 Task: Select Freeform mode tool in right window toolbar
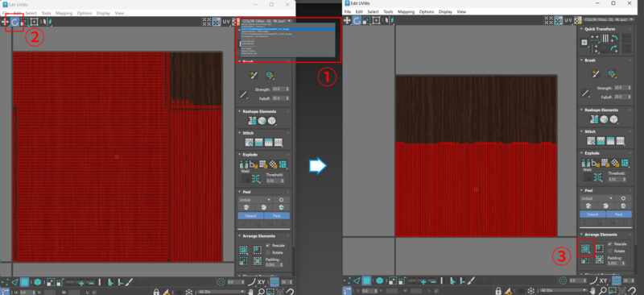click(377, 20)
